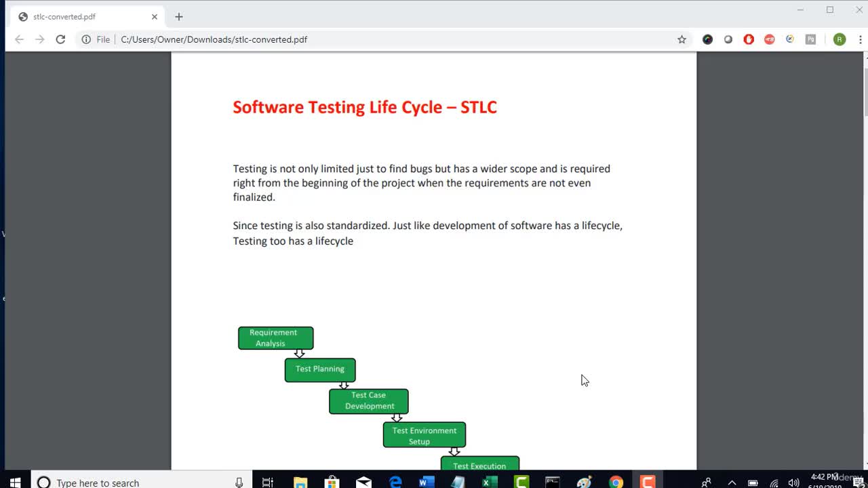Open the Wi-Fi network tray icon
The width and height of the screenshot is (868, 488).
pyautogui.click(x=774, y=483)
